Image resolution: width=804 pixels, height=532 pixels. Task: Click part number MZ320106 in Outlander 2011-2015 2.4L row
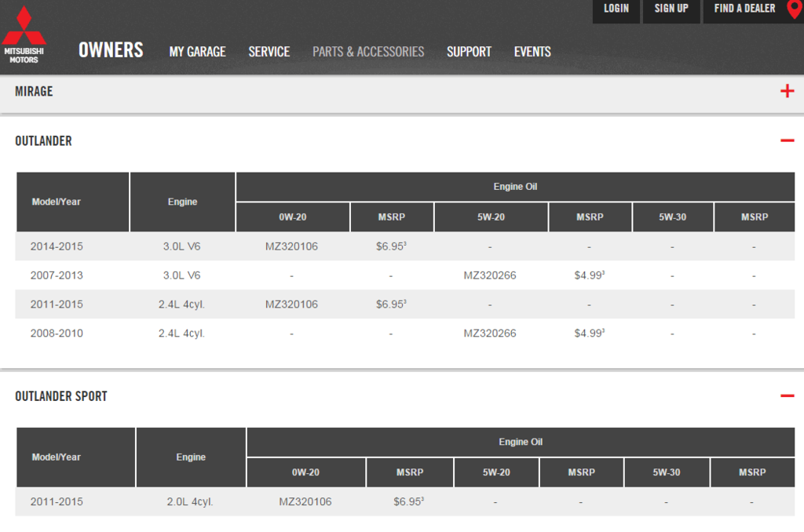tap(291, 304)
